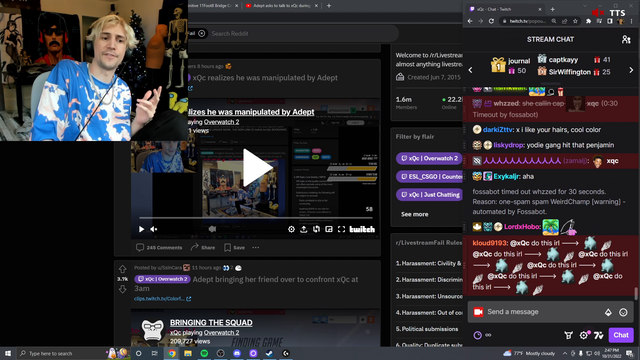The image size is (640, 360).
Task: Expand rule 2. Harassment: Discrimination
Action: [429, 280]
